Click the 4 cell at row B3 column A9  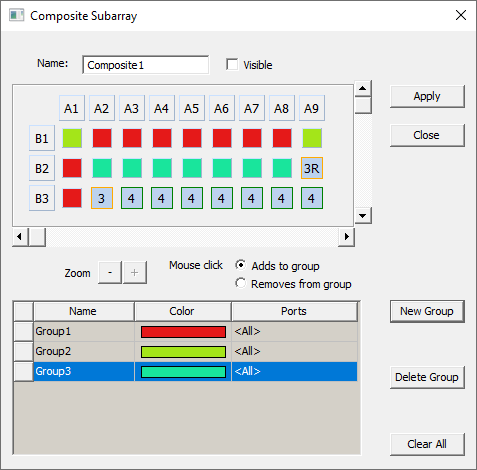point(312,198)
